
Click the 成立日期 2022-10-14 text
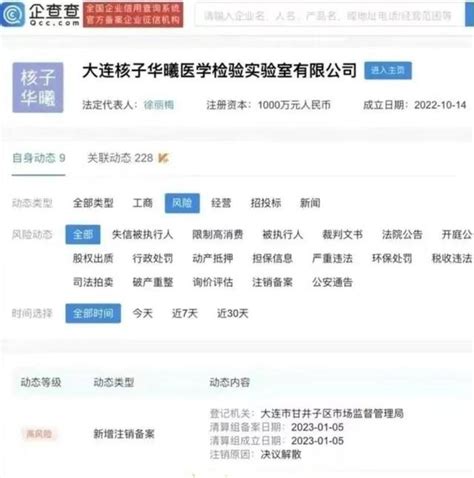point(414,105)
